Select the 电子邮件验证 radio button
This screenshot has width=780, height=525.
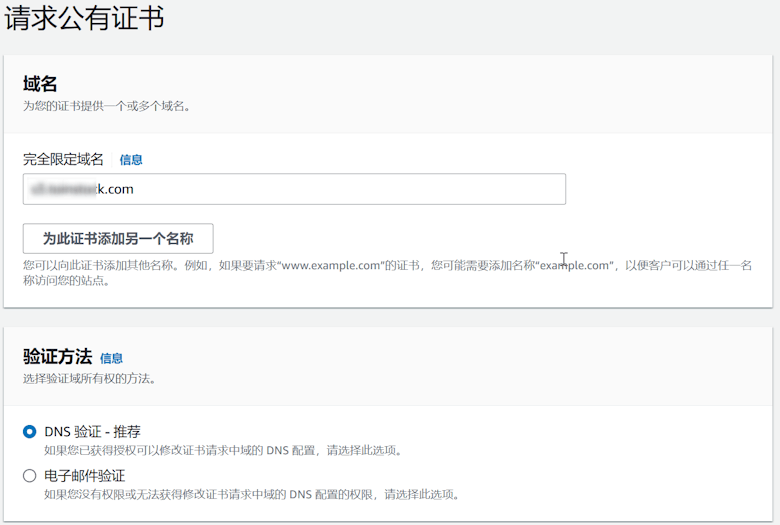point(29,476)
